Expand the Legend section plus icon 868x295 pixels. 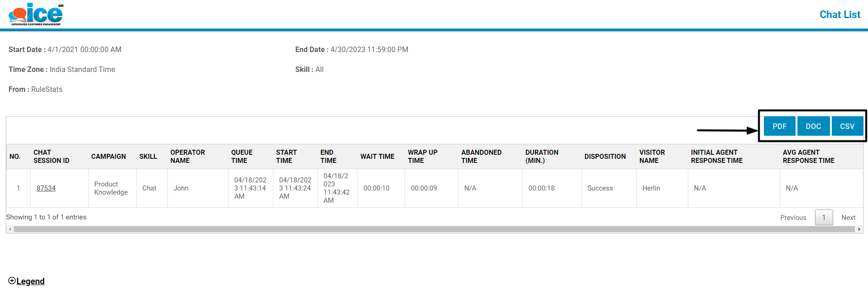click(12, 281)
